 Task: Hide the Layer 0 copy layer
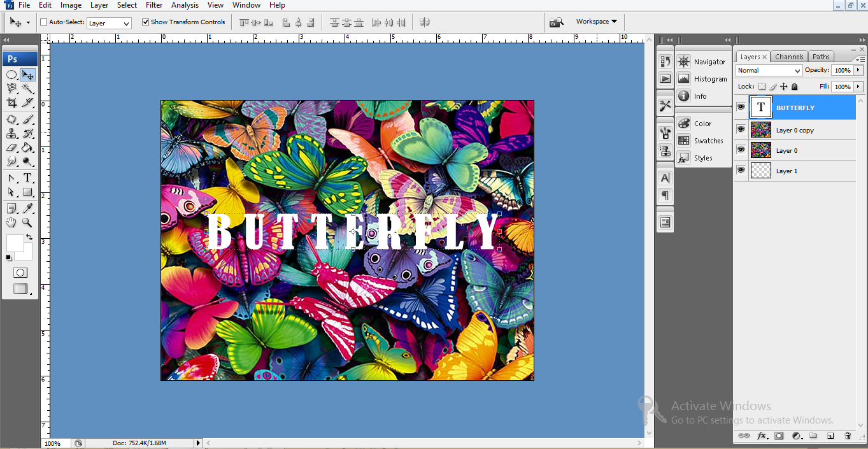(741, 129)
